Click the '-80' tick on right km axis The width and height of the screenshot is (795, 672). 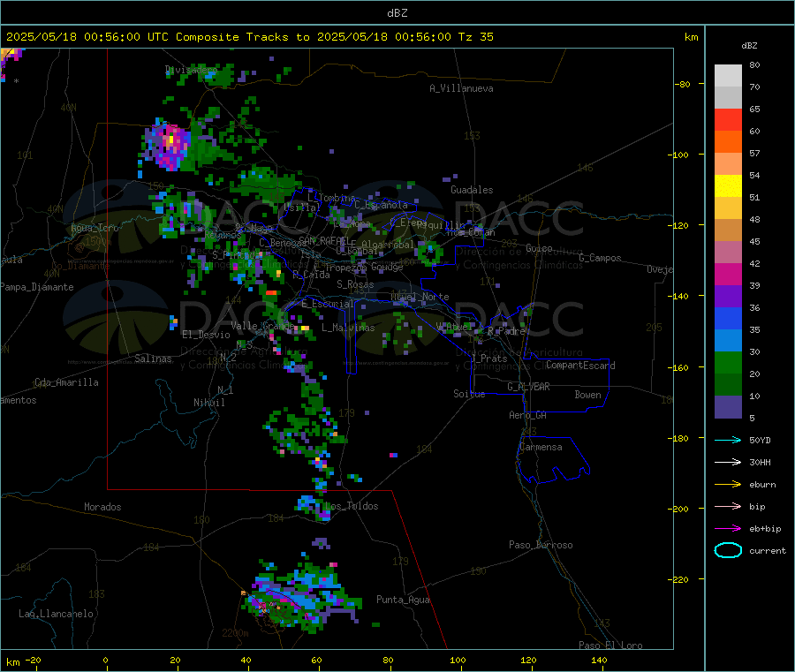point(683,84)
